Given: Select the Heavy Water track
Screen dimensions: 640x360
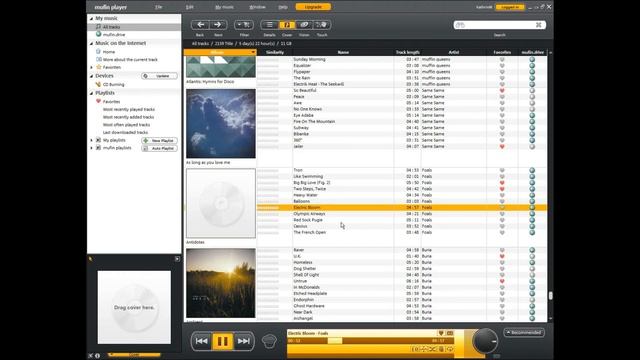Looking at the screenshot, I should pos(305,195).
